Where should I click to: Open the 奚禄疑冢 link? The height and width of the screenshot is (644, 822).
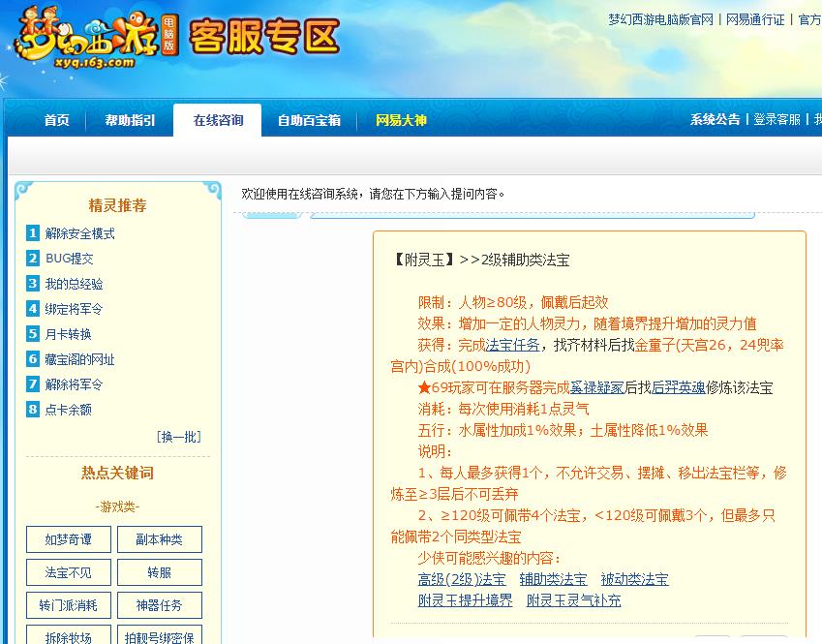click(x=597, y=387)
